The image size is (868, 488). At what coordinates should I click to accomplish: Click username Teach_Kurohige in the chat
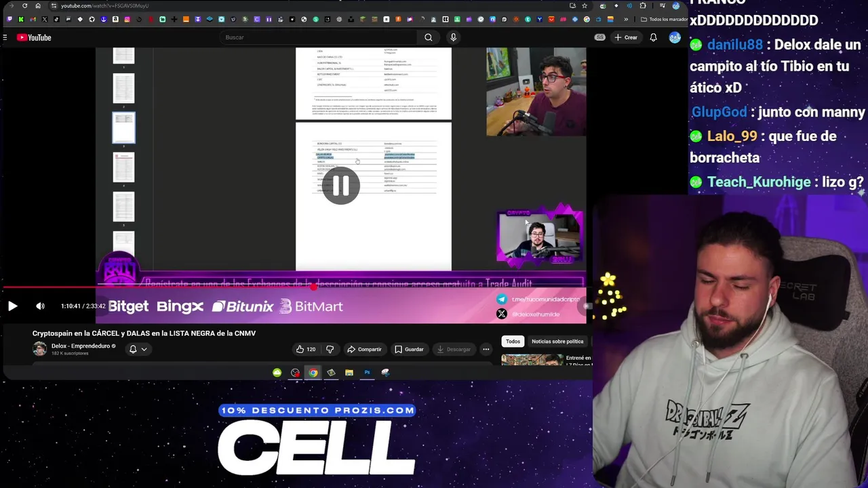(x=759, y=182)
